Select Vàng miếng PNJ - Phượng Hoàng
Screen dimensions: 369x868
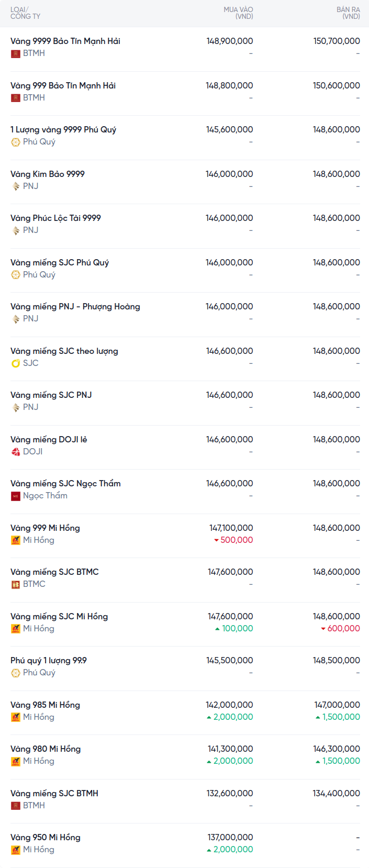(x=75, y=306)
